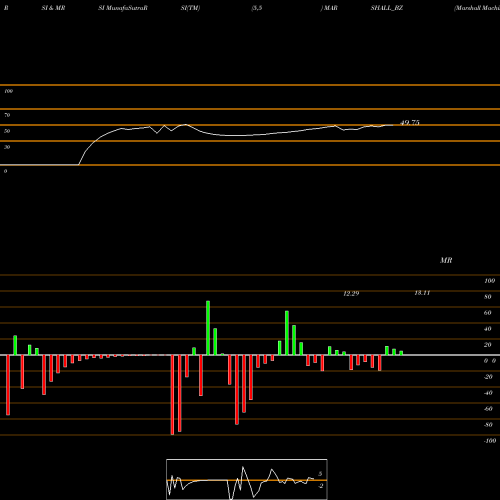
Task: Click the 'SI MunafaSutraR' header text
Action: pyautogui.click(x=123, y=8)
